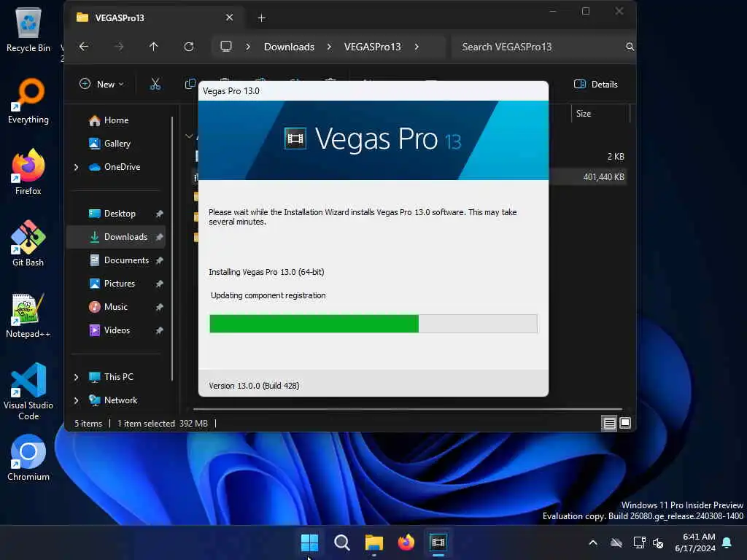Click the horizontal scrollbar in file list

(x=407, y=409)
